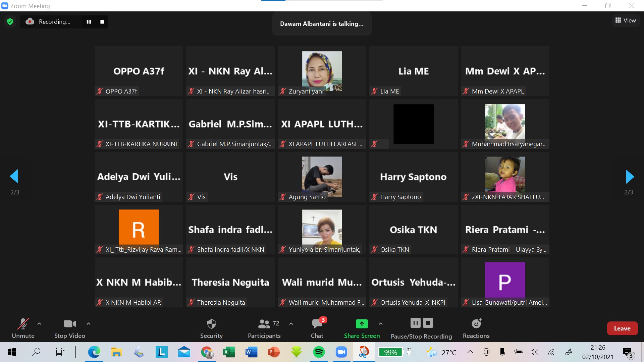644x362 pixels.
Task: Expand arrow next to Participants count
Action: point(291,324)
